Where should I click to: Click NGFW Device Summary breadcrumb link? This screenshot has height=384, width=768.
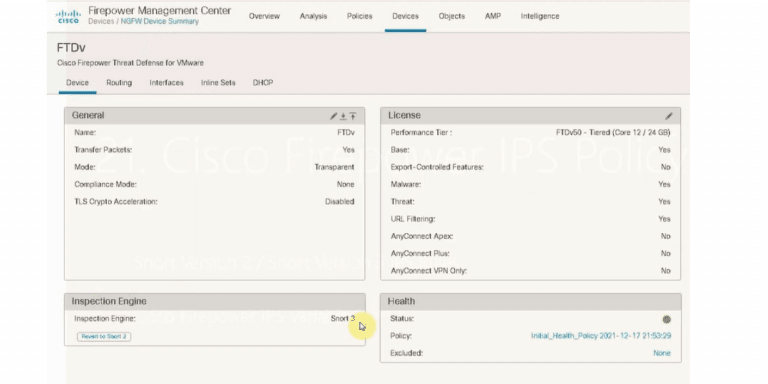[x=160, y=22]
